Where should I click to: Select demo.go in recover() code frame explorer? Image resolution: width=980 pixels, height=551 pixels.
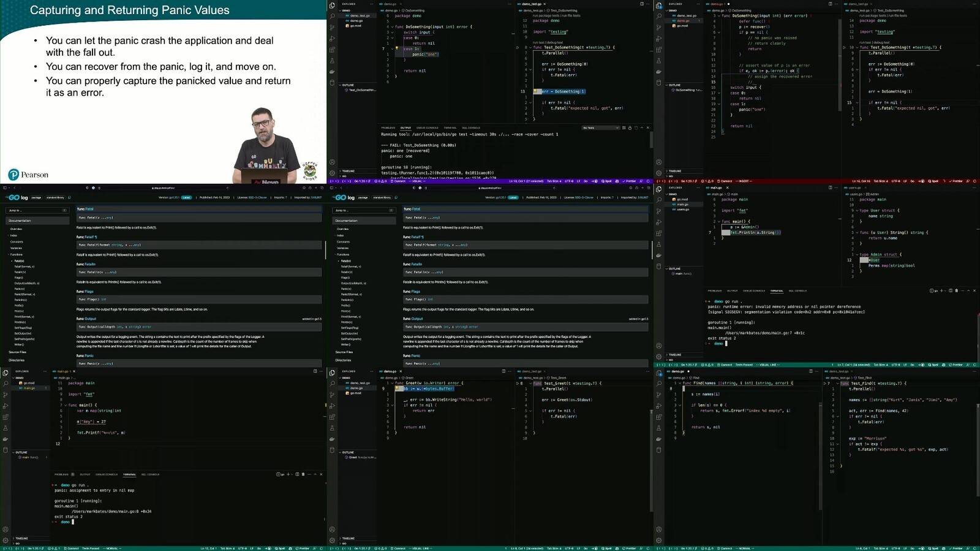click(682, 21)
